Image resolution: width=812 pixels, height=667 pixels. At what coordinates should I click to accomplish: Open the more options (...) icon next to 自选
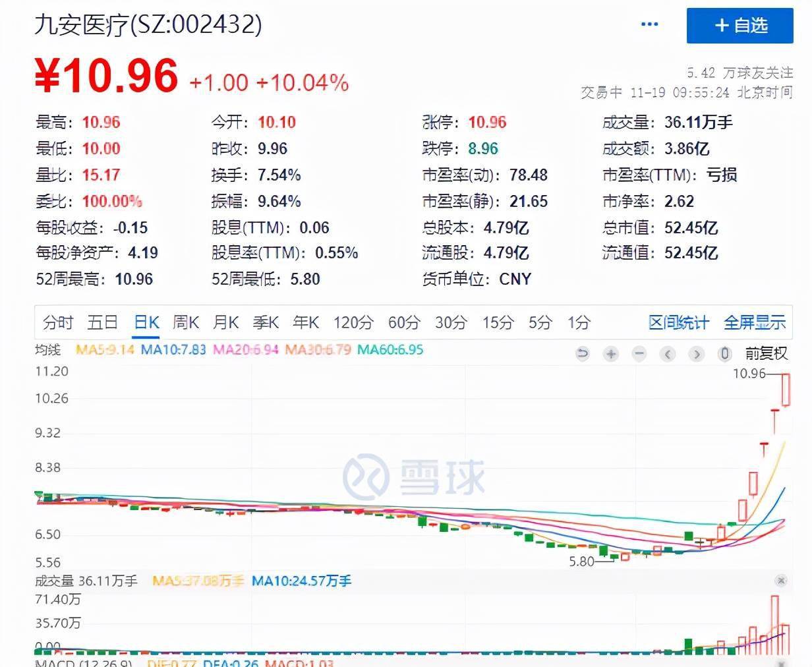click(650, 24)
